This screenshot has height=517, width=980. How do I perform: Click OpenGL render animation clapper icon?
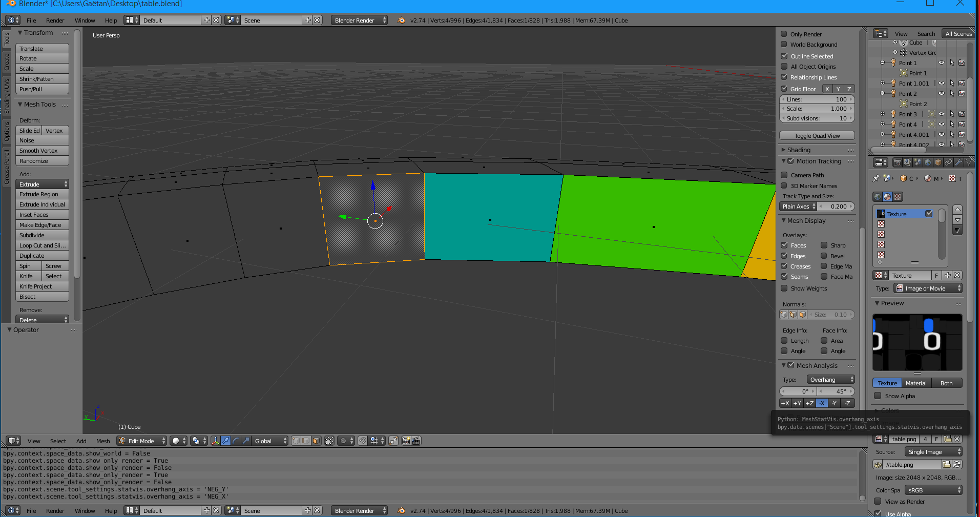(416, 441)
